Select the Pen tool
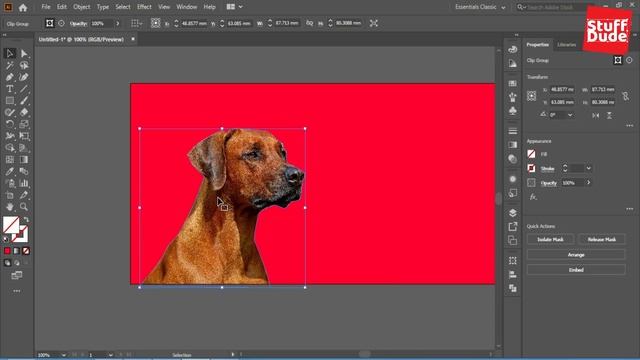The width and height of the screenshot is (640, 360). point(10,77)
